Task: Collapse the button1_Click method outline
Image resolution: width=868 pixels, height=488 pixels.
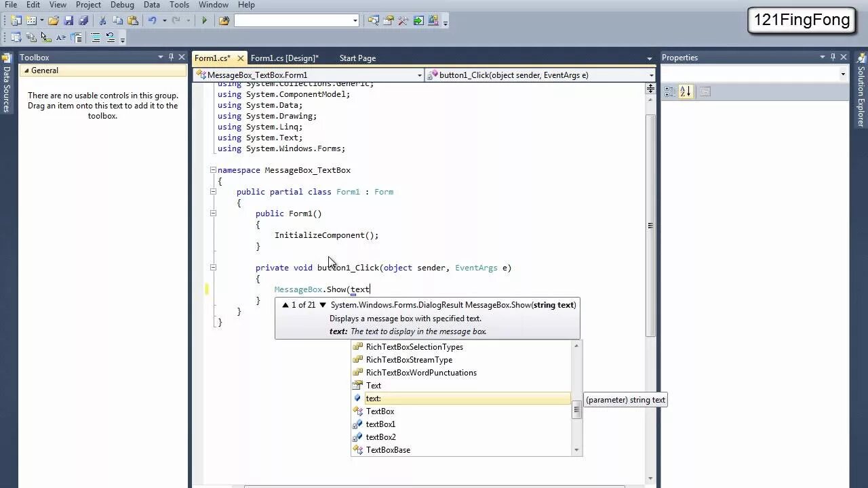Action: point(212,268)
